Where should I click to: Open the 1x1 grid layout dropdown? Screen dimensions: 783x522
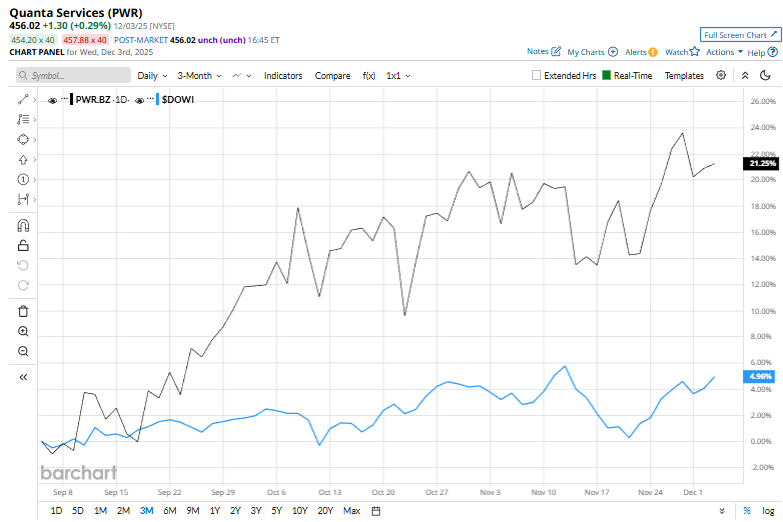tap(398, 75)
